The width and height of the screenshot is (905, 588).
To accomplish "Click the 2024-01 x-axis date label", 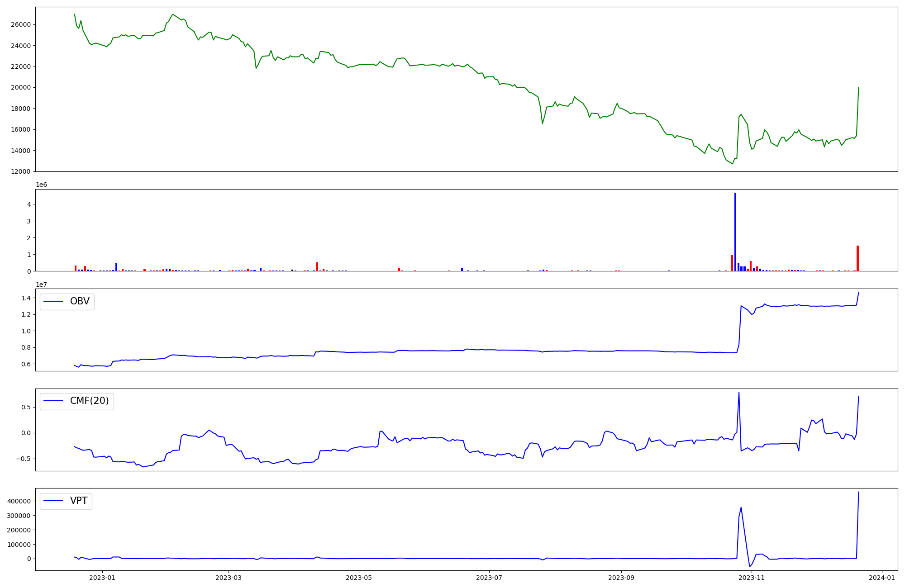I will [x=882, y=578].
